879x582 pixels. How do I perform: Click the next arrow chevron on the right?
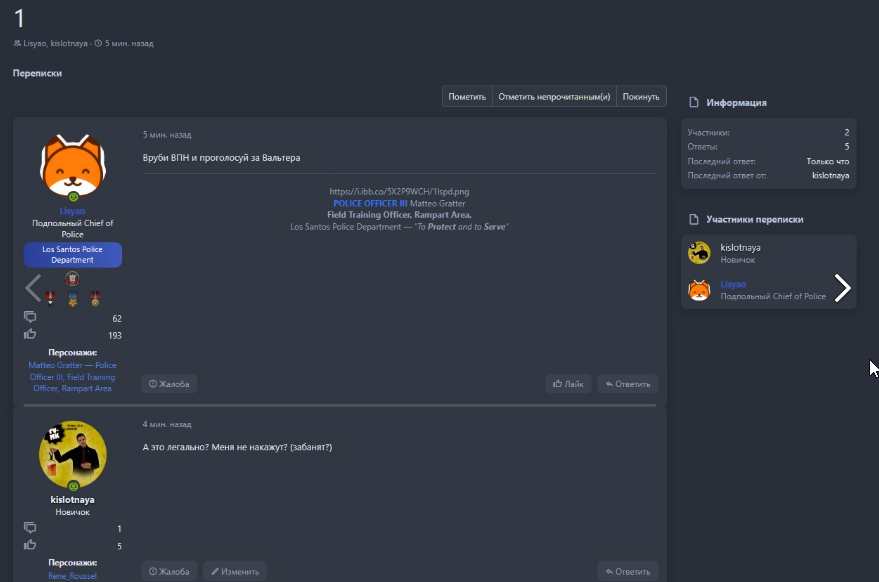pos(842,288)
